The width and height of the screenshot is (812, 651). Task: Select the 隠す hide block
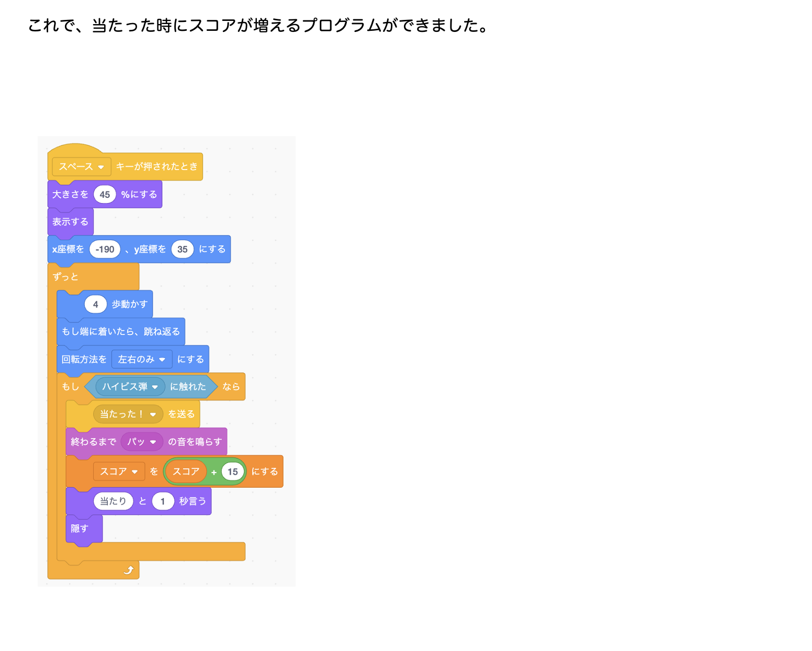80,529
